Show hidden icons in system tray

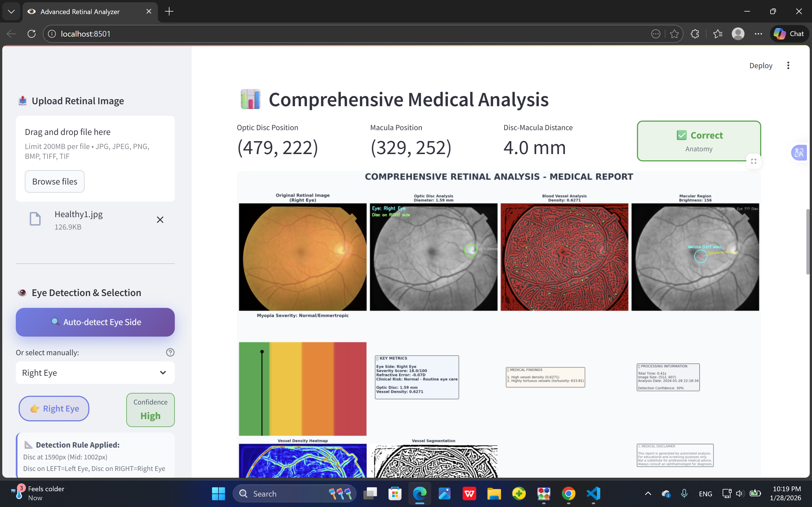coord(648,493)
